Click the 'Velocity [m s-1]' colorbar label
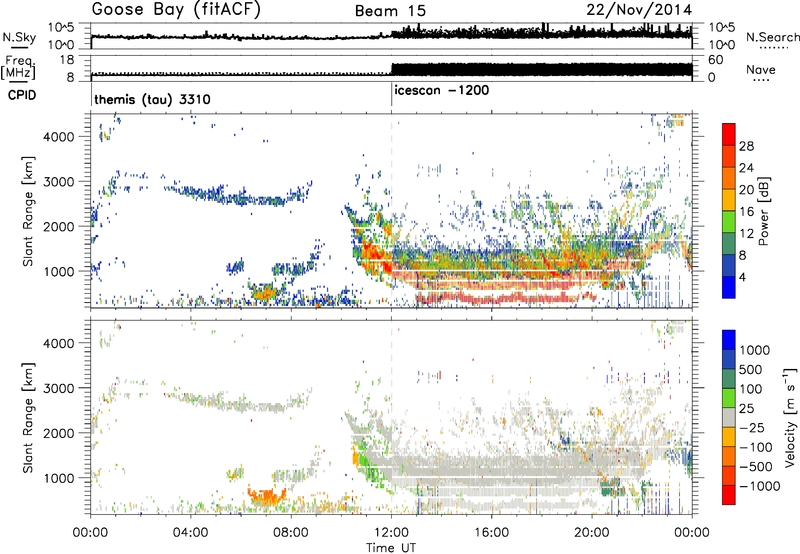Screen dimensions: 800x554 790,417
